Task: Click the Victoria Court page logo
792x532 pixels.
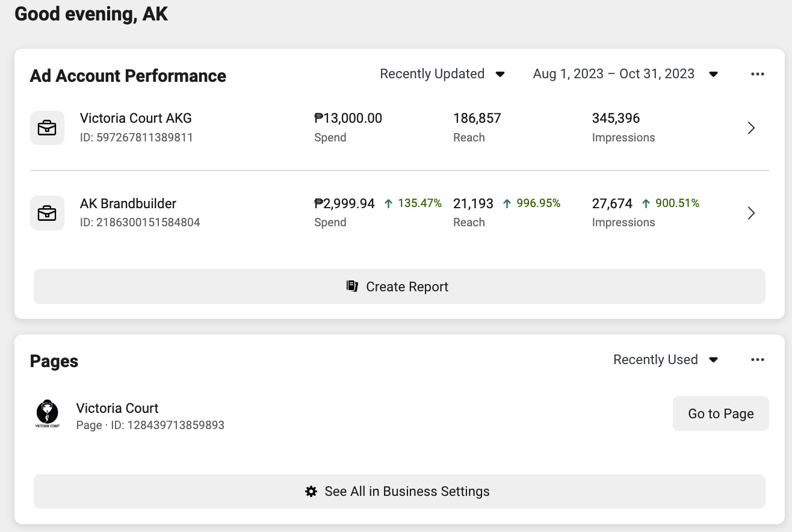Action: 47,414
